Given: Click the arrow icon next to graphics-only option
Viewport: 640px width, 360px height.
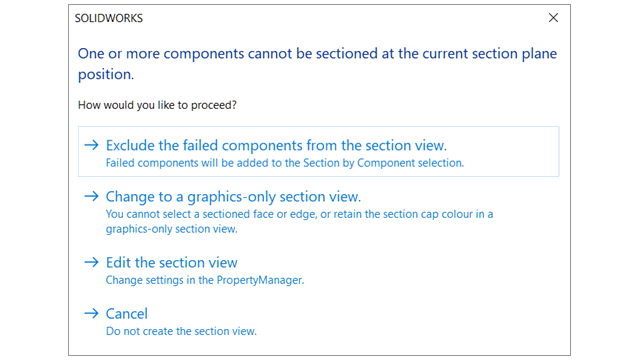Looking at the screenshot, I should pos(91,196).
